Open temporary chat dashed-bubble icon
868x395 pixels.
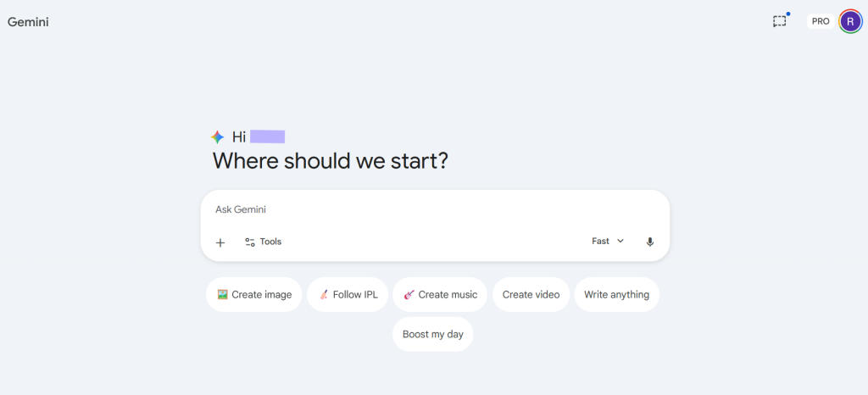780,21
